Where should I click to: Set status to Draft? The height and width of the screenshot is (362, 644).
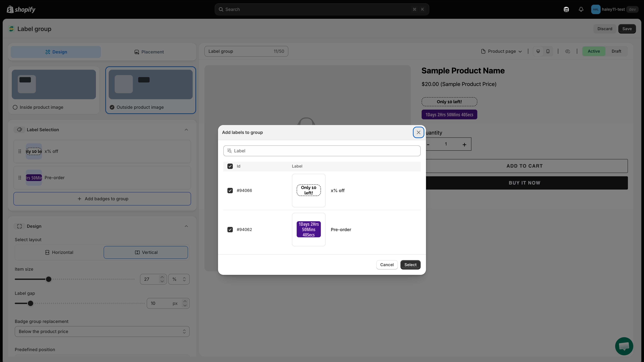click(x=616, y=51)
